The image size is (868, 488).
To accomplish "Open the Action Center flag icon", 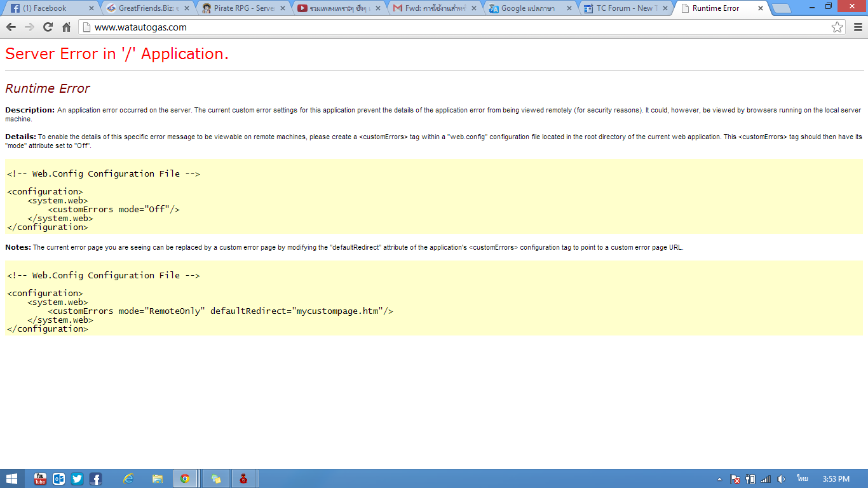I will pos(735,479).
